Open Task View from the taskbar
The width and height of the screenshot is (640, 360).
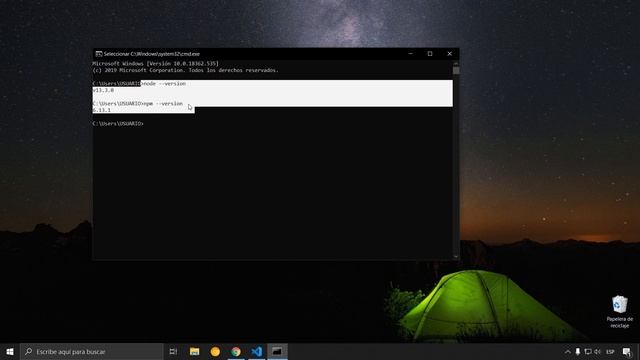[x=173, y=351]
